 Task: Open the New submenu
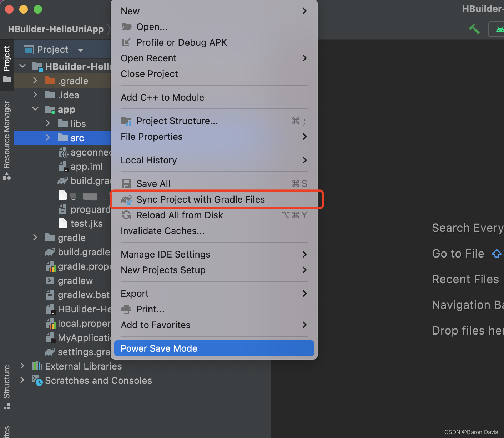pos(214,11)
